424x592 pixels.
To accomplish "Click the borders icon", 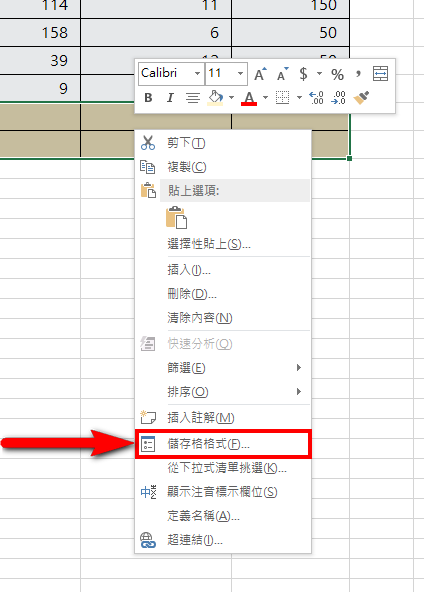I will point(282,98).
